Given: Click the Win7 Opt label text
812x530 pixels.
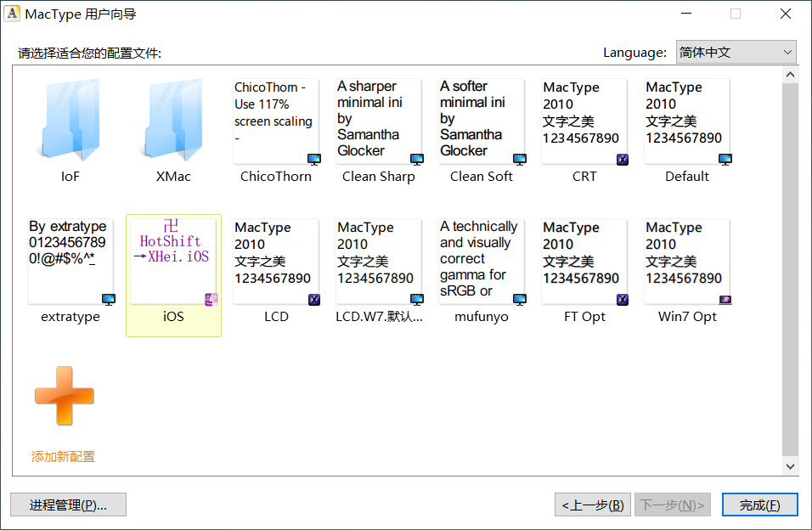Looking at the screenshot, I should click(687, 317).
